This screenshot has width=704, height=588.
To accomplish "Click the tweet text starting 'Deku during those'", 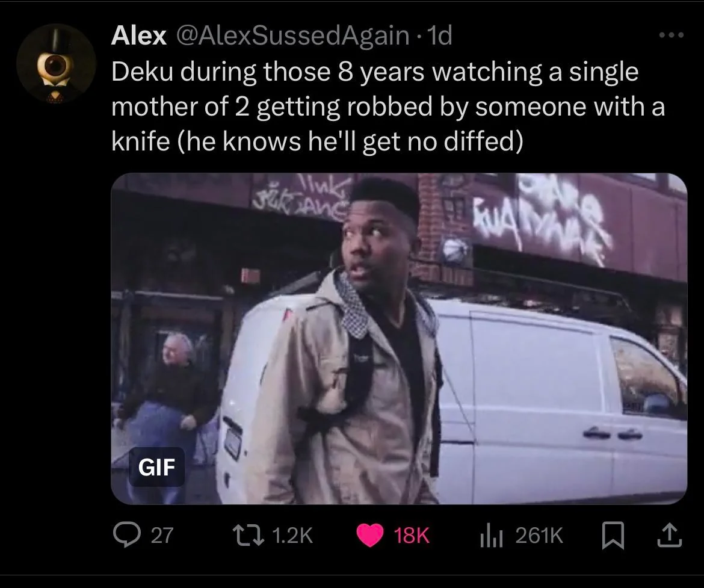I will 388,107.
